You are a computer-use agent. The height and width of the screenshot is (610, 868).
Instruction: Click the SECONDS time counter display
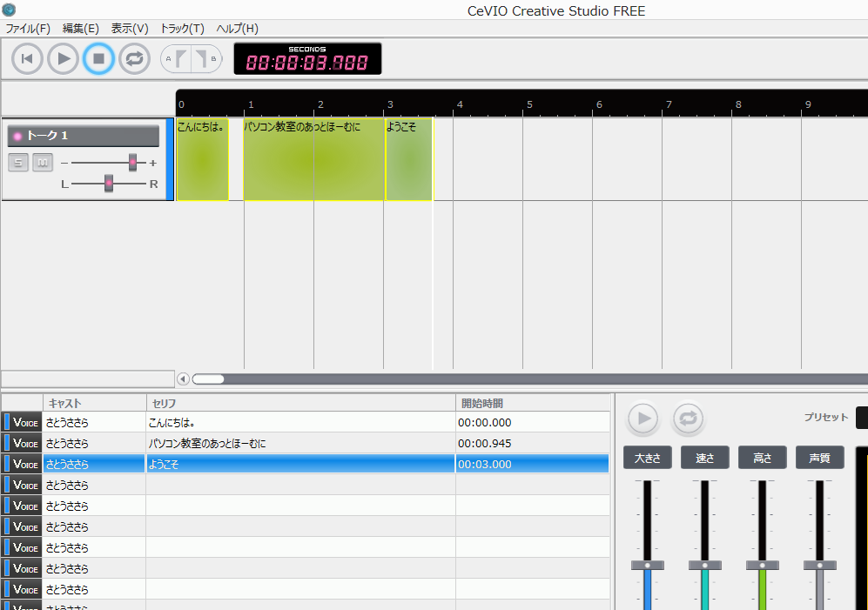[307, 58]
